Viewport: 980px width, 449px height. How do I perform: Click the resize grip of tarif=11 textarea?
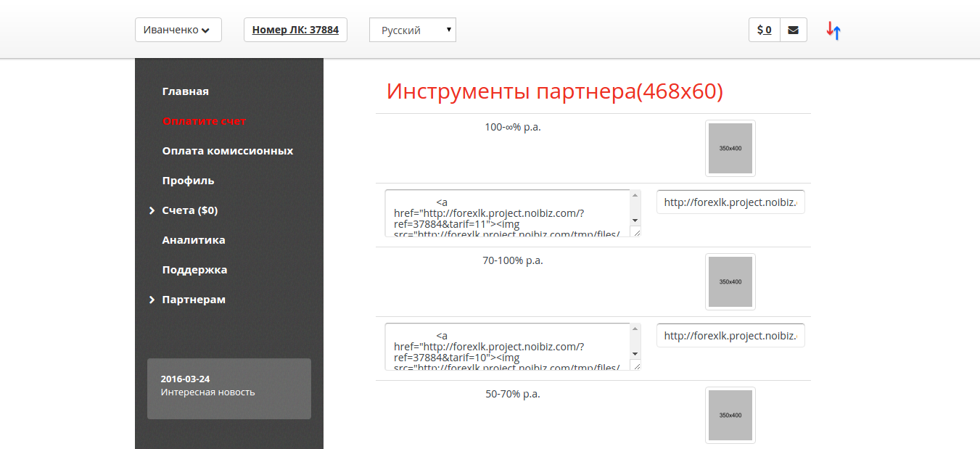[x=635, y=231]
